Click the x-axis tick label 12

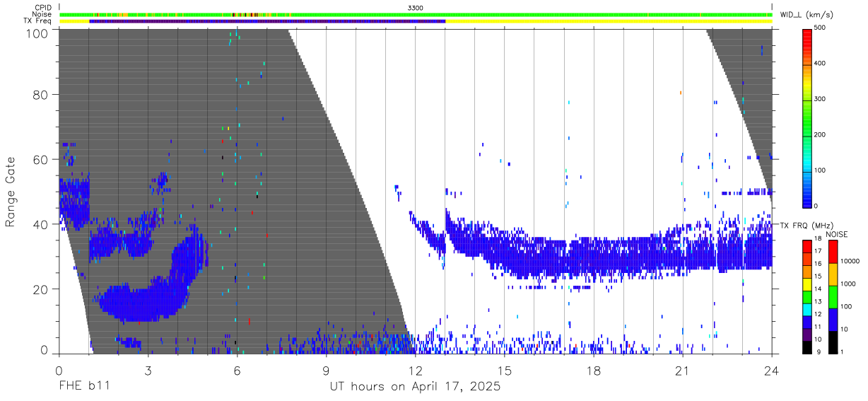point(415,371)
